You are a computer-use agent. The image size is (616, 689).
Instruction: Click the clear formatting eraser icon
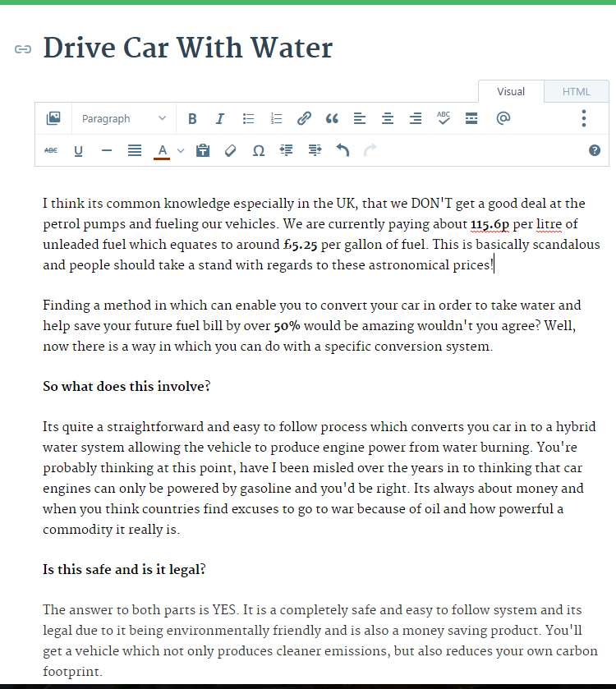pyautogui.click(x=231, y=150)
